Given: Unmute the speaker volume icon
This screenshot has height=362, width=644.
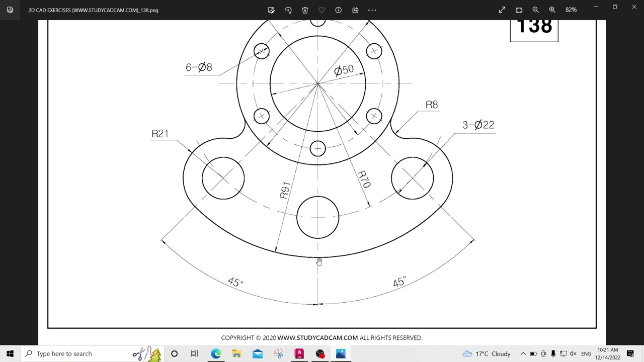Looking at the screenshot, I should click(573, 353).
